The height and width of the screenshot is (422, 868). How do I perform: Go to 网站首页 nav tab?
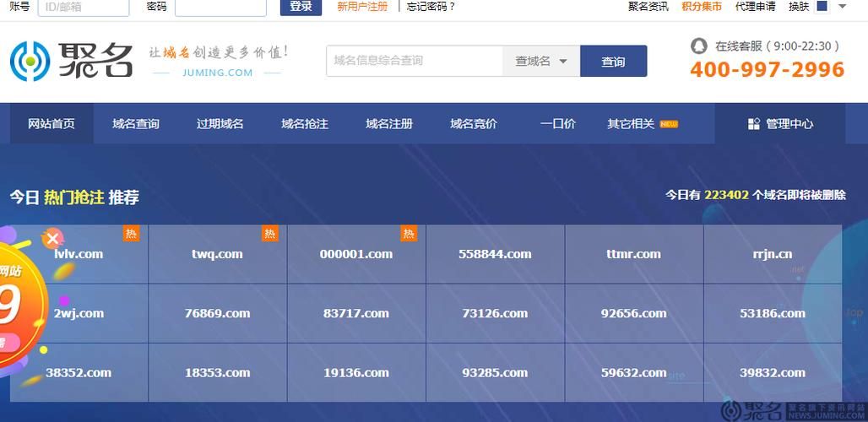52,124
